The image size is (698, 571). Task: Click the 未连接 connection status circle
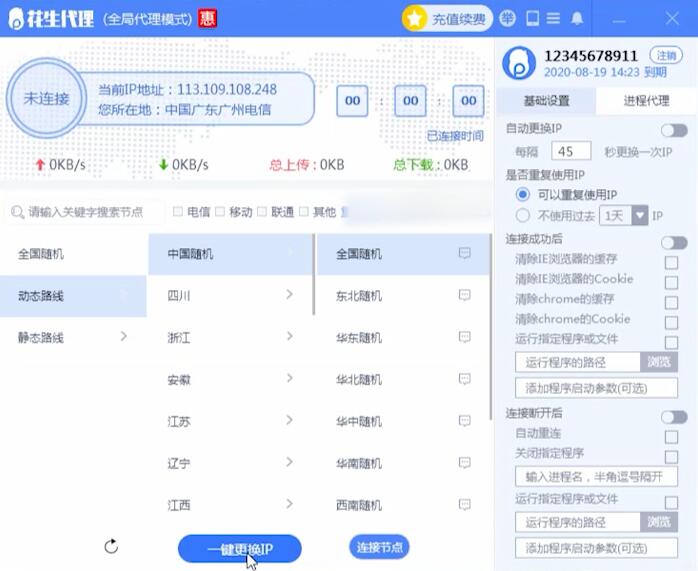point(46,98)
